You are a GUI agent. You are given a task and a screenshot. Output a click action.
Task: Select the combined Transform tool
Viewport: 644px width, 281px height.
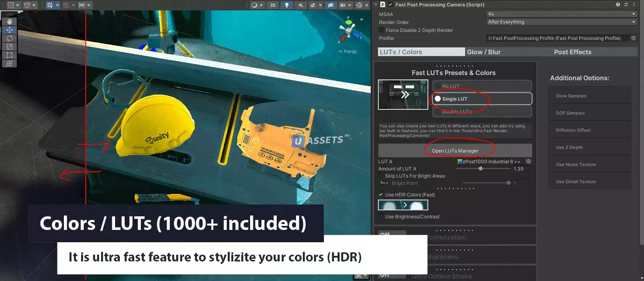coord(10,63)
